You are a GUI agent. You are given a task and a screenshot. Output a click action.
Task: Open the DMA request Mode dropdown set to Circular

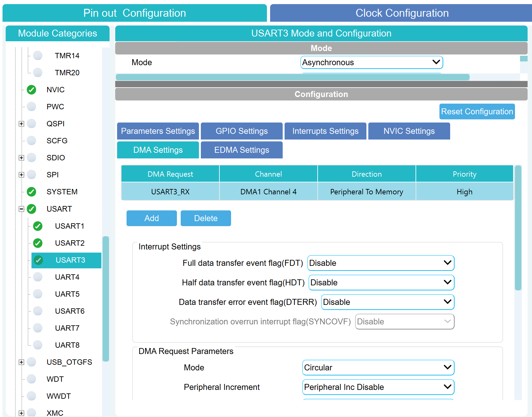point(378,368)
